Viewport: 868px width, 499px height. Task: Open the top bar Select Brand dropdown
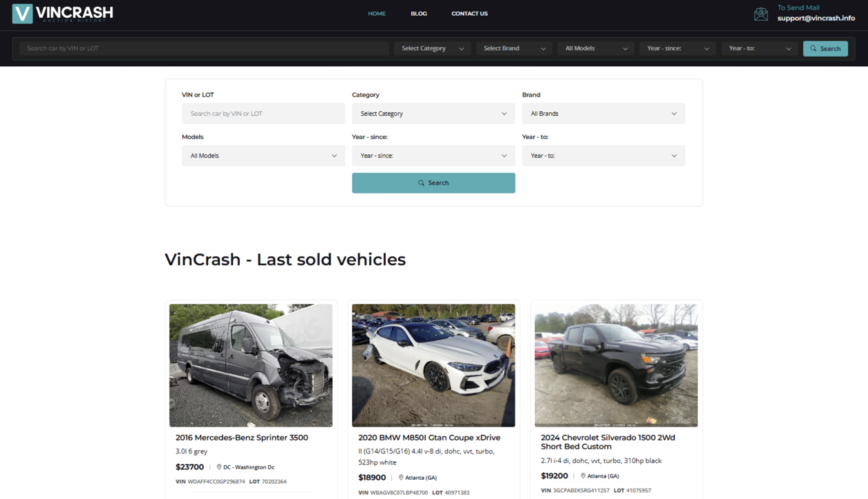pos(514,48)
